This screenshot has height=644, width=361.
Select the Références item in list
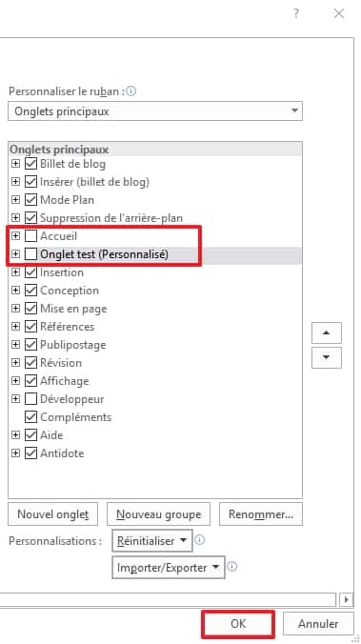pos(68,327)
